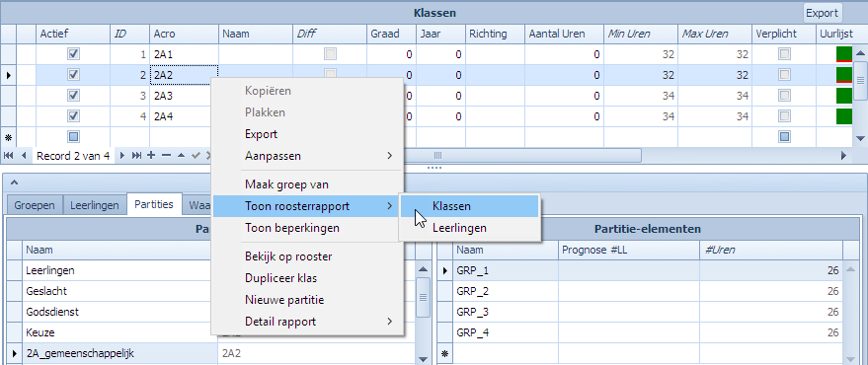Screen dimensions: 868x365
Task: Collapse the detail panel using the top-left chevron
Action: (15, 182)
